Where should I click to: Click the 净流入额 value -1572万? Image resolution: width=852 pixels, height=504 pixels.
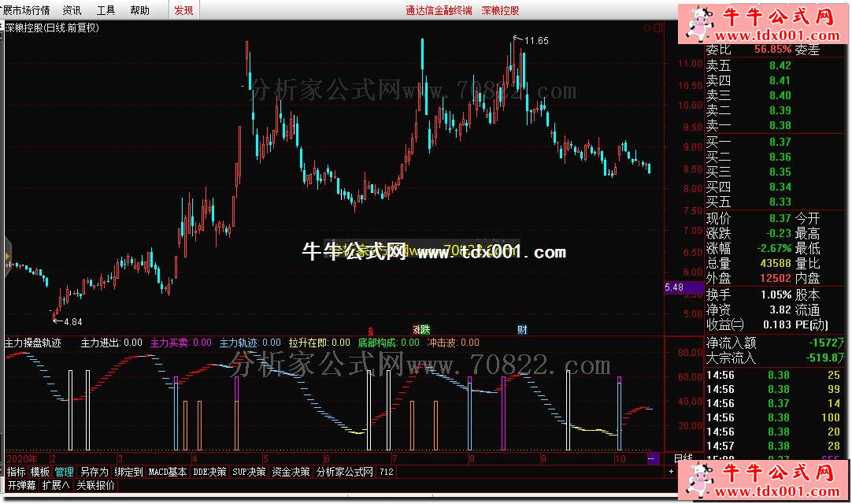pyautogui.click(x=826, y=343)
